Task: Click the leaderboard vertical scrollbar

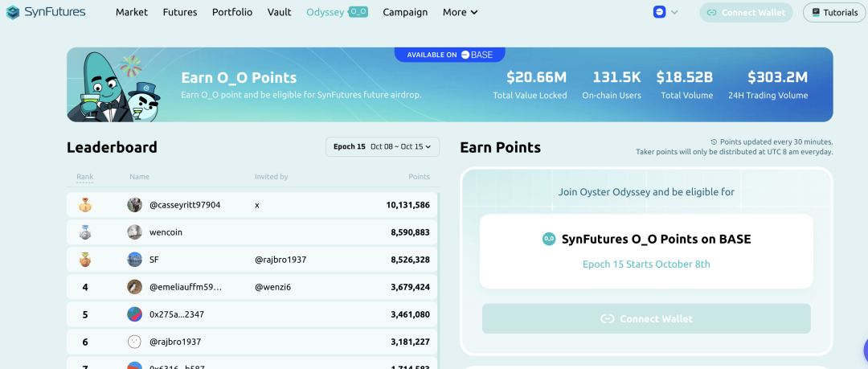Action: coord(439,281)
